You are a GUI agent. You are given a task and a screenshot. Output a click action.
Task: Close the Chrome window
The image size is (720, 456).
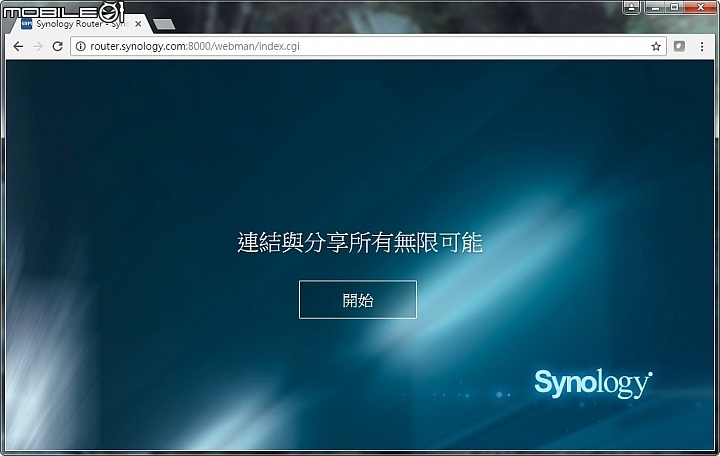coord(701,7)
